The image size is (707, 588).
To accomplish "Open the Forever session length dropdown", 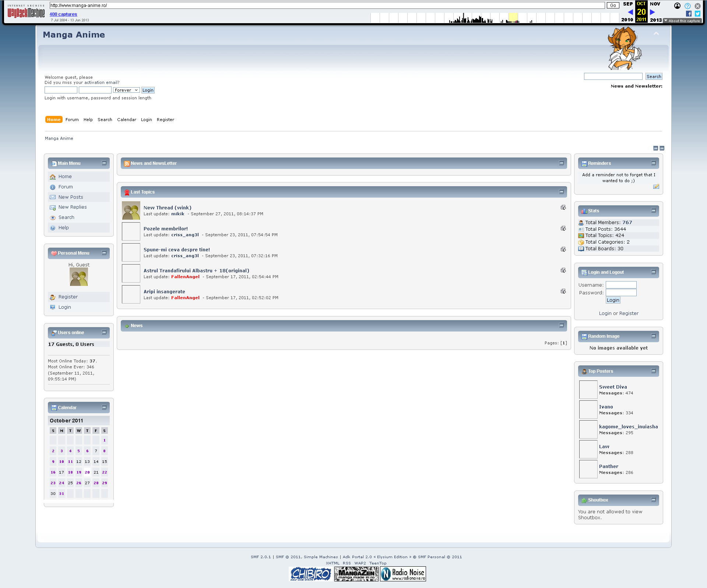I will pyautogui.click(x=126, y=90).
